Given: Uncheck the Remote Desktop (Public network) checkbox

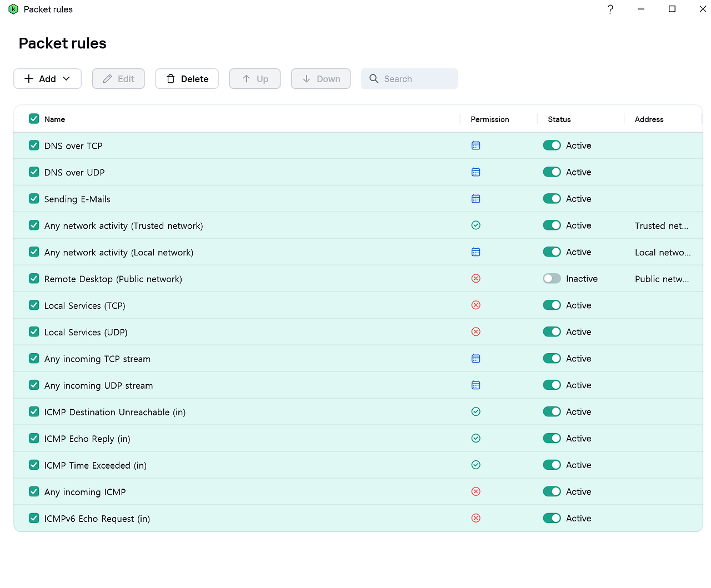Looking at the screenshot, I should pyautogui.click(x=34, y=279).
